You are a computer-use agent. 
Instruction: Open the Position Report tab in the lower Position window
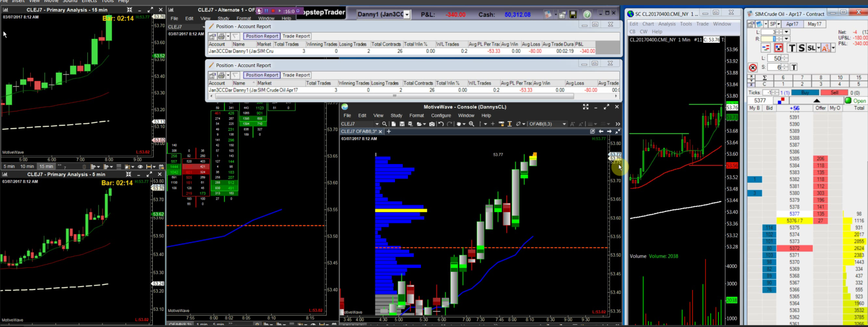click(262, 75)
